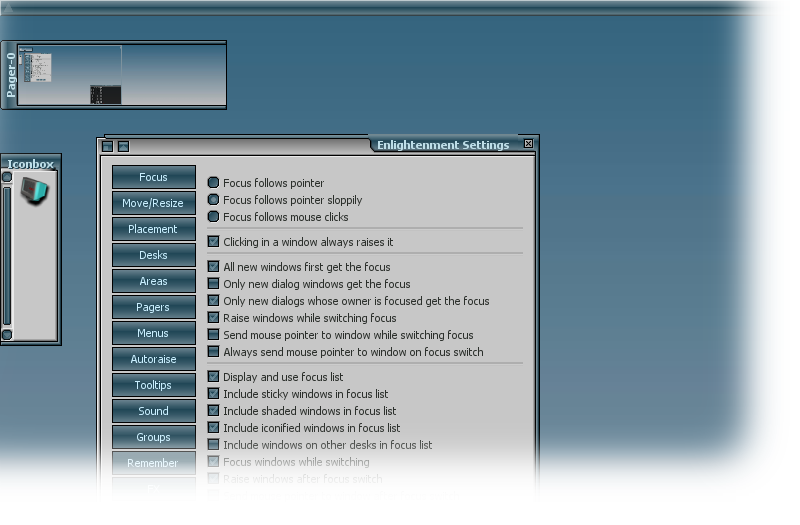Screen dimensions: 800x525
Task: Toggle Focus windows while switching checkbox
Action: point(213,461)
